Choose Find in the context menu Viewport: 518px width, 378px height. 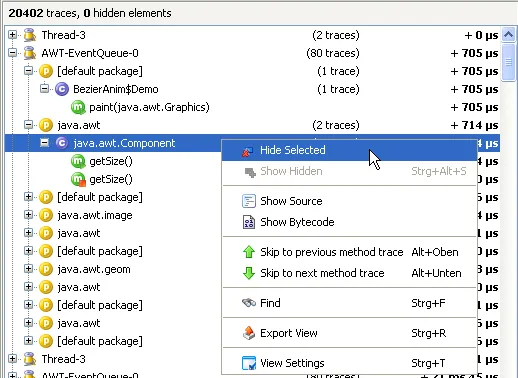click(349, 303)
